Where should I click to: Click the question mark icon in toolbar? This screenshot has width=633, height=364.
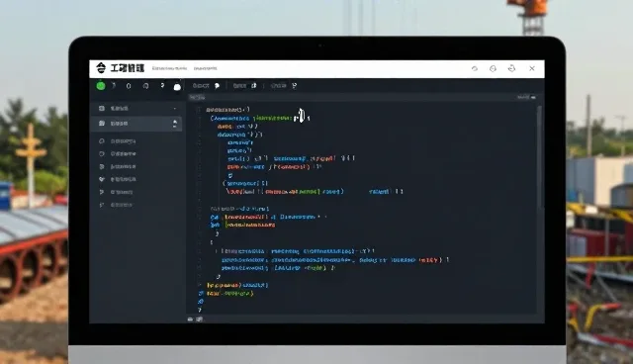click(x=162, y=85)
